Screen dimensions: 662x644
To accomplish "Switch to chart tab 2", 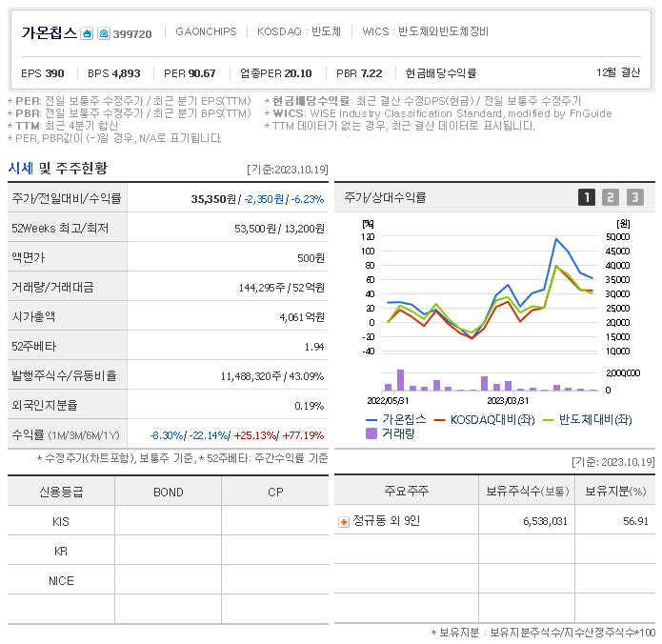I will pyautogui.click(x=610, y=197).
